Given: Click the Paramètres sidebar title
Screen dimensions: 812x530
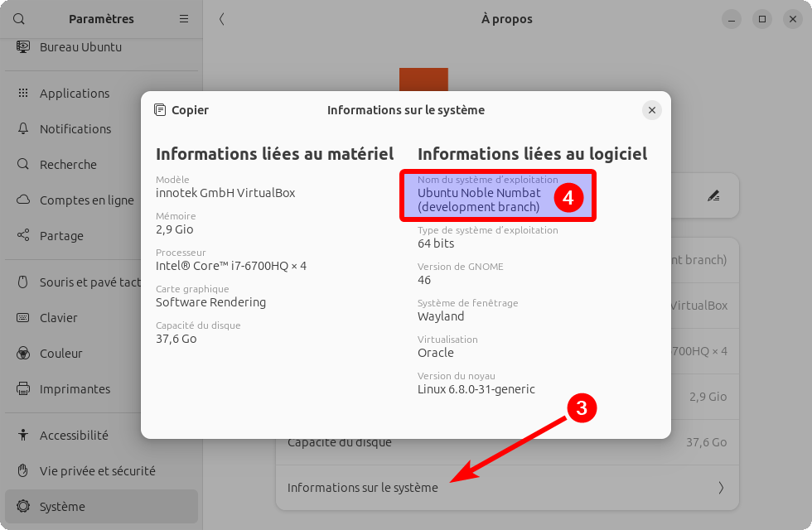Looking at the screenshot, I should coord(101,19).
